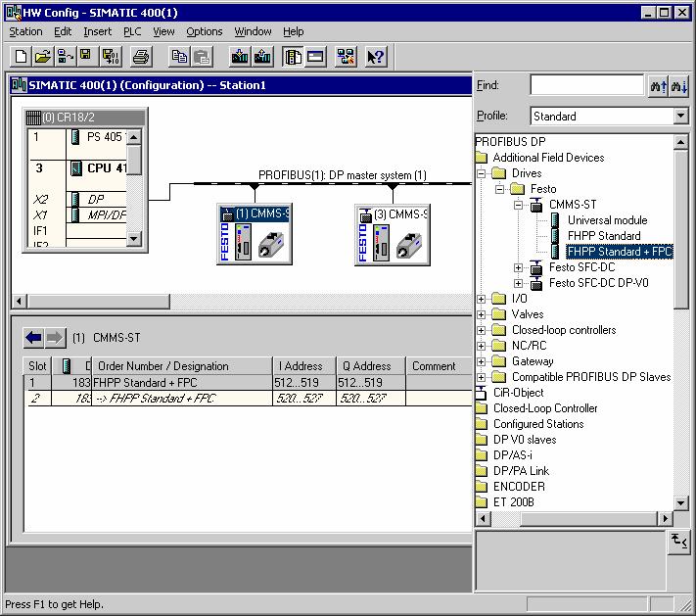Click the Open station folder icon
This screenshot has width=696, height=616.
pyautogui.click(x=43, y=57)
